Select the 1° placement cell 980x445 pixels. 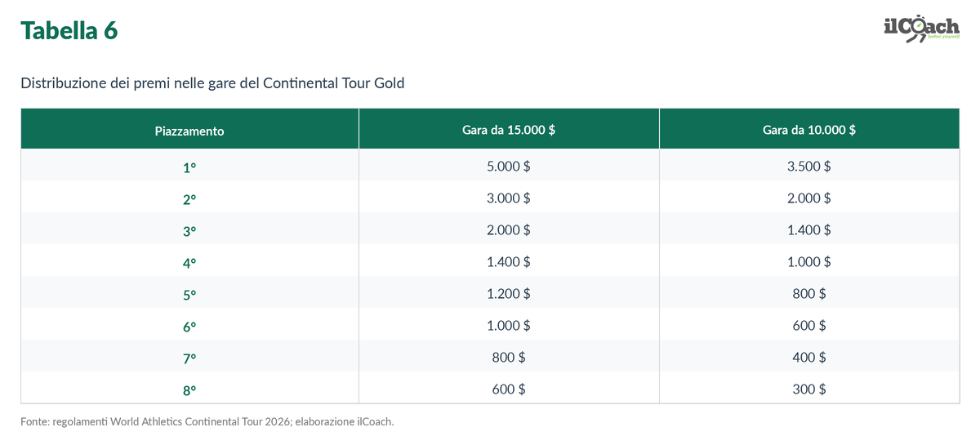click(189, 167)
